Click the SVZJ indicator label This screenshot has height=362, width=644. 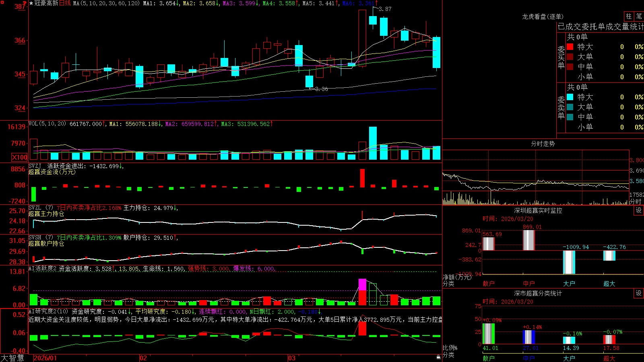pos(35,166)
